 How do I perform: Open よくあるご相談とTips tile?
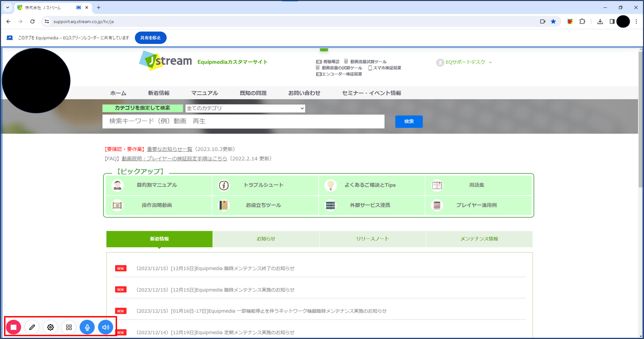point(372,185)
